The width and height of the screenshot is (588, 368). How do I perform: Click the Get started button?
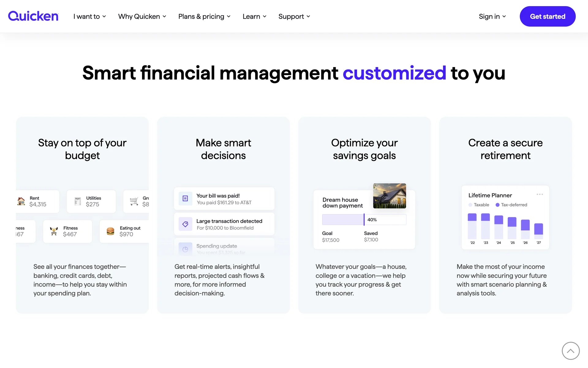coord(547,17)
